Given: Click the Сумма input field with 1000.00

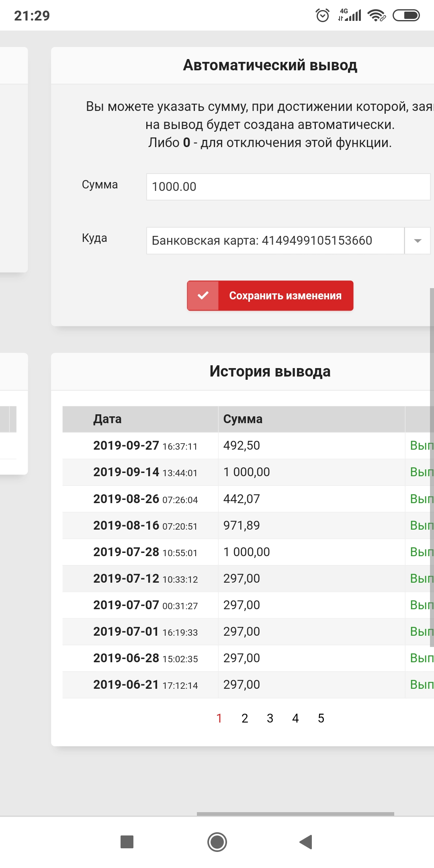Looking at the screenshot, I should coord(289,187).
